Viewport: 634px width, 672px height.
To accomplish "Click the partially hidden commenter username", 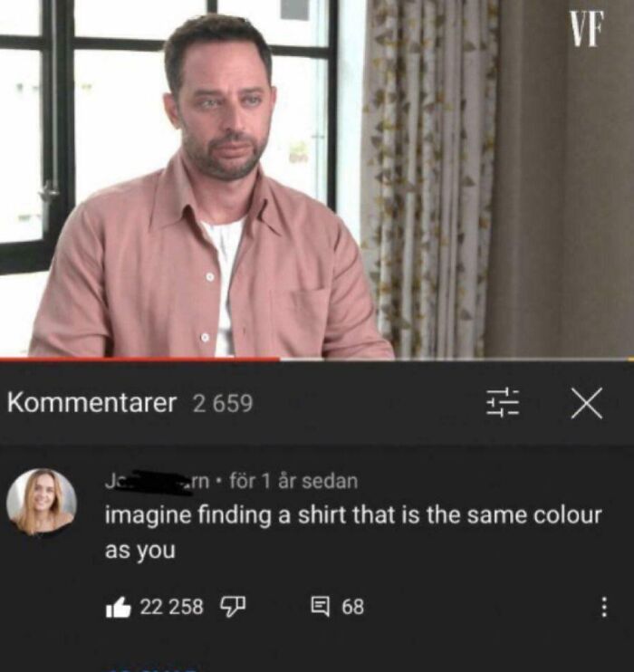I will 158,481.
